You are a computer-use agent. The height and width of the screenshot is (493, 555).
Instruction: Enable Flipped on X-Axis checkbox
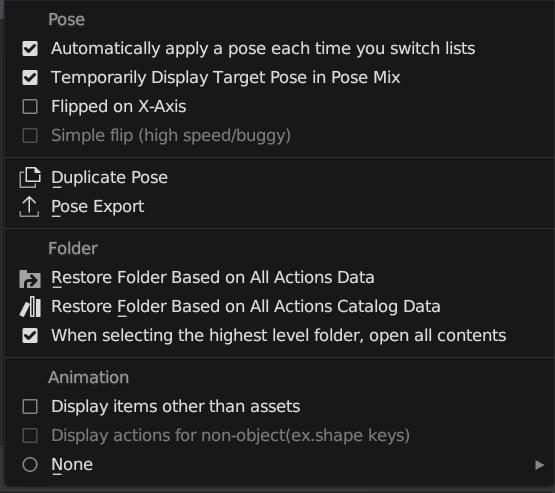pyautogui.click(x=30, y=107)
